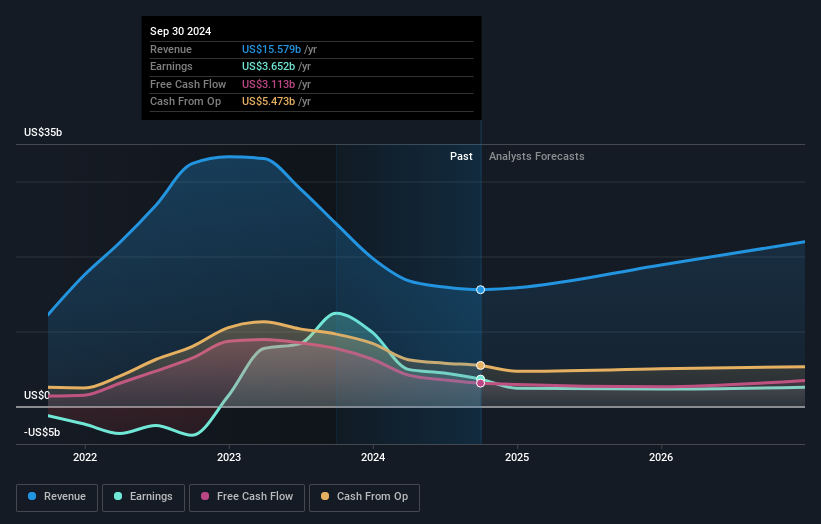This screenshot has width=821, height=524.
Task: Toggle the Revenue legend button
Action: [57, 497]
